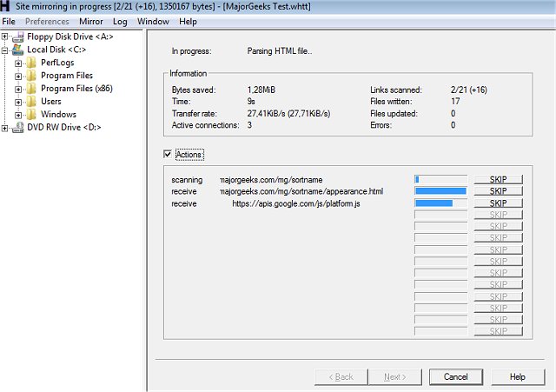This screenshot has width=556, height=392.
Task: Expand the Floppy Disk Drive A: node
Action: [x=4, y=37]
